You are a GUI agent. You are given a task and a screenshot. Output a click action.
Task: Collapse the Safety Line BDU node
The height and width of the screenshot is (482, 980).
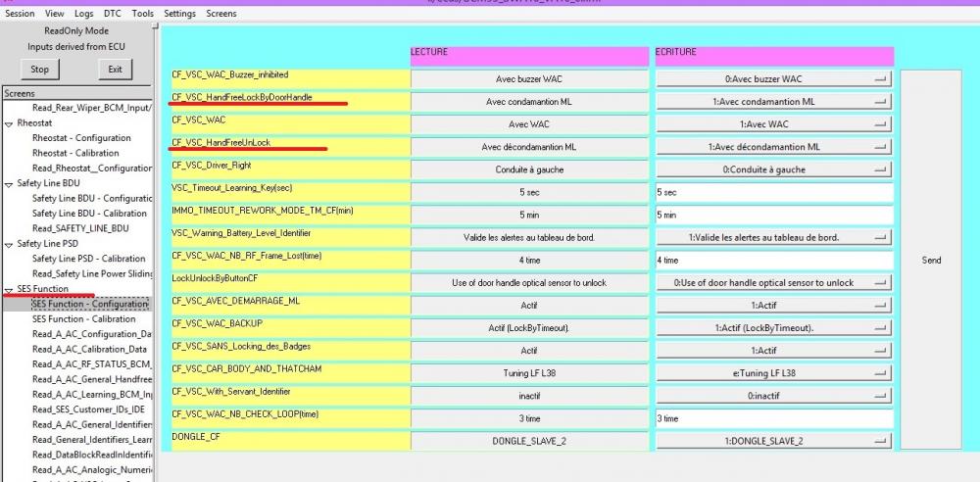[9, 184]
